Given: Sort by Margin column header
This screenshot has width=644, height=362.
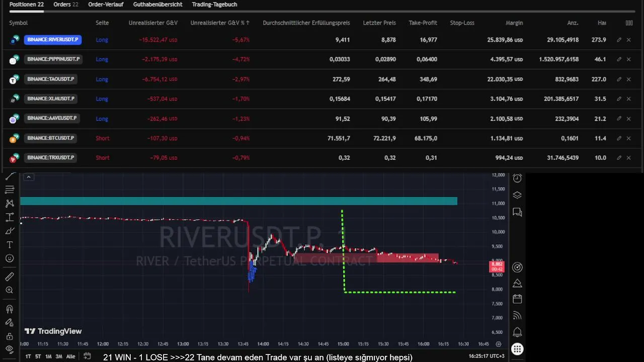Looking at the screenshot, I should point(514,23).
